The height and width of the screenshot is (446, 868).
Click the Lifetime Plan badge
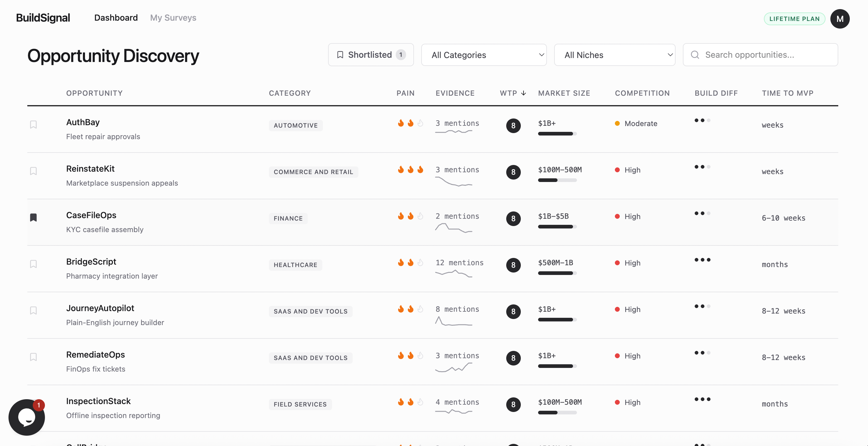(794, 19)
